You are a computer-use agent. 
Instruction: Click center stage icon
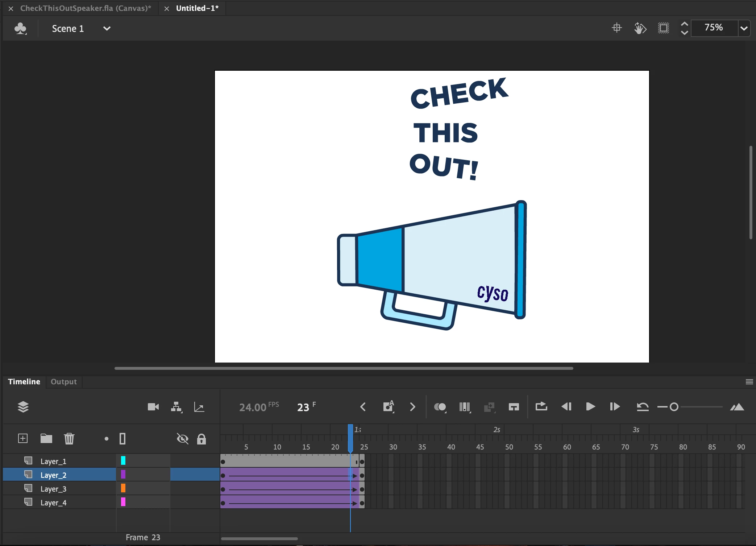click(x=616, y=28)
